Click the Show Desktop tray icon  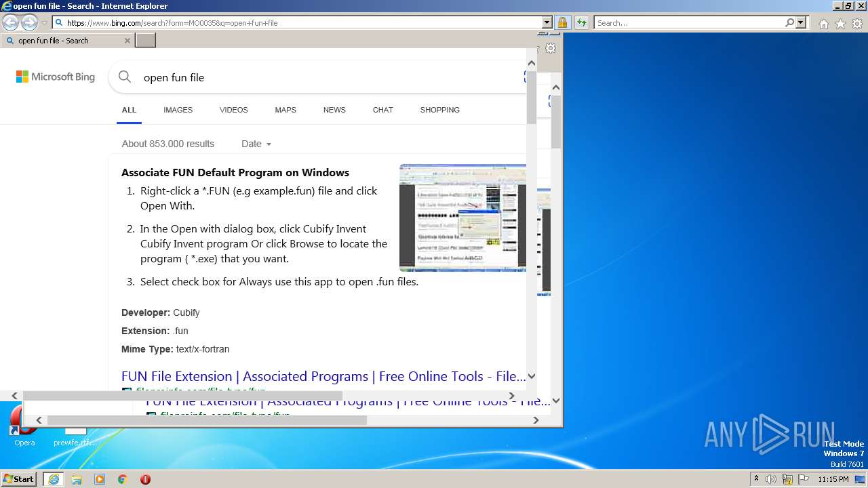[861, 479]
